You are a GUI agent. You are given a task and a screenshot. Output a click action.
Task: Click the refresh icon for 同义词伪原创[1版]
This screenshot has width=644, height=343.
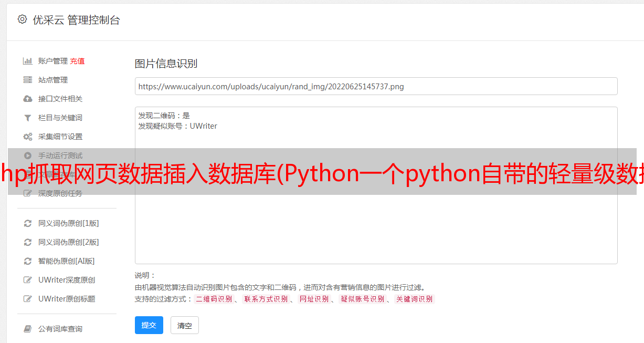(28, 223)
